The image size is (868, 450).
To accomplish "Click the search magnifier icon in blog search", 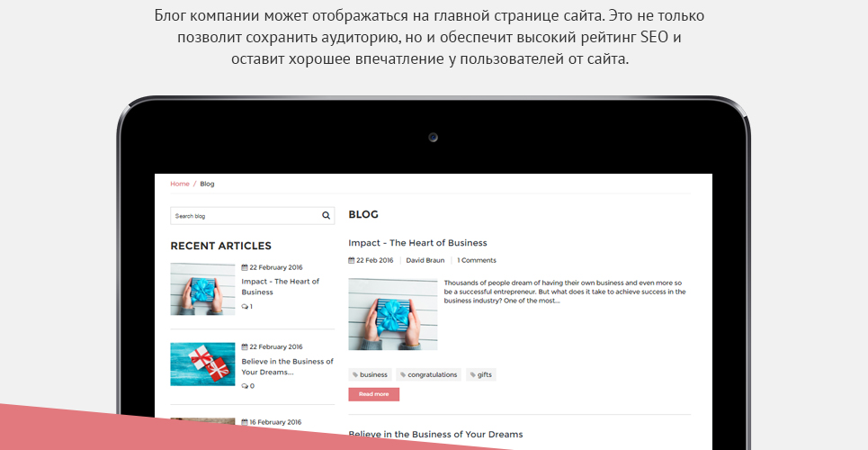I will pos(326,216).
